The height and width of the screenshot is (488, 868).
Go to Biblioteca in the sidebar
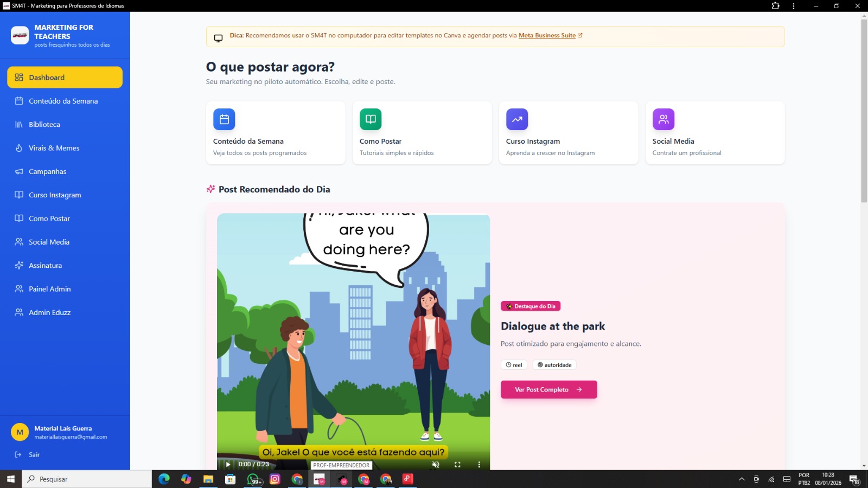point(44,125)
